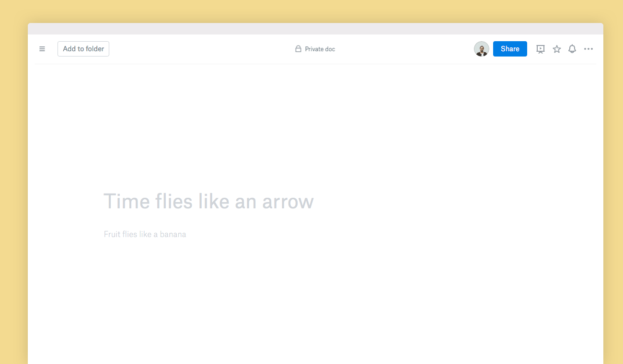Open notifications with the bell icon
The image size is (623, 364).
(572, 49)
